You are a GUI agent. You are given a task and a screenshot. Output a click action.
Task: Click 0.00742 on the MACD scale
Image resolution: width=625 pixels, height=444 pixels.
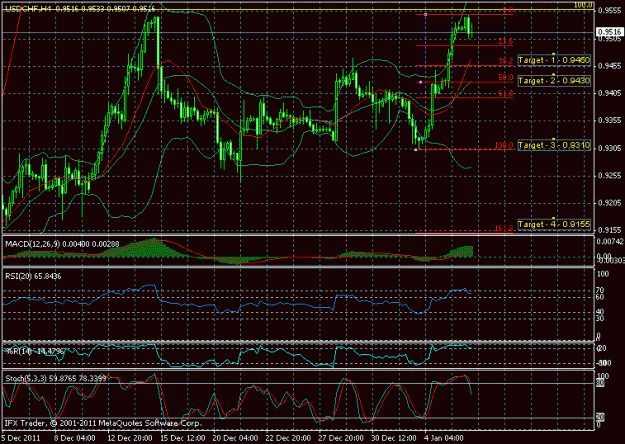click(609, 241)
